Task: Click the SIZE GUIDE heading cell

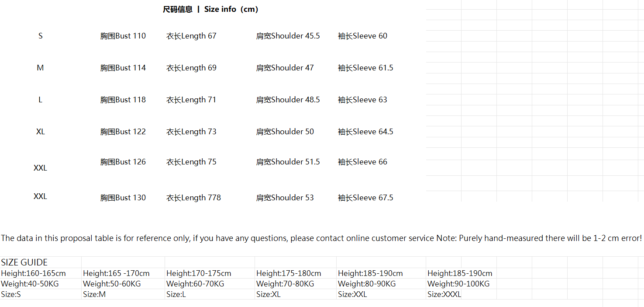Action: click(24, 262)
